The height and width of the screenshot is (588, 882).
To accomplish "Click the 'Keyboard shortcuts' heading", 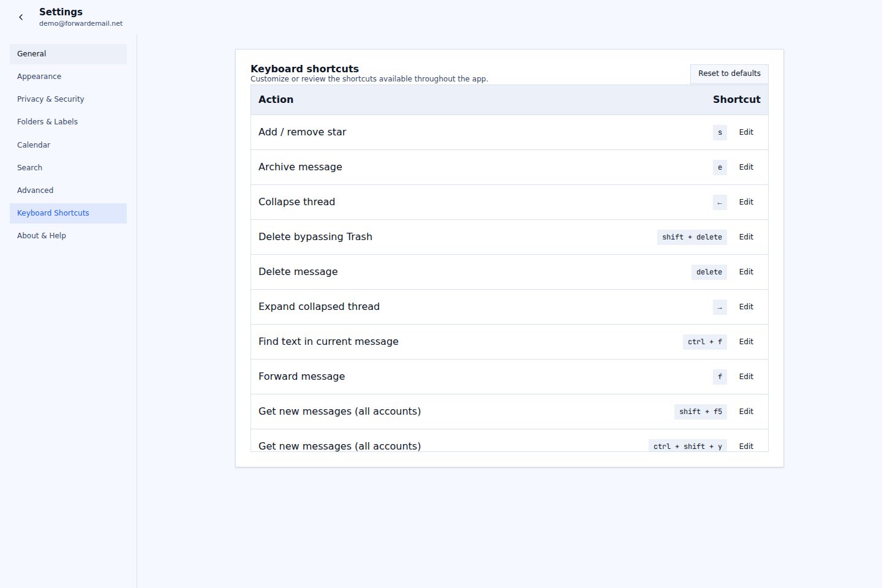I will pos(304,69).
